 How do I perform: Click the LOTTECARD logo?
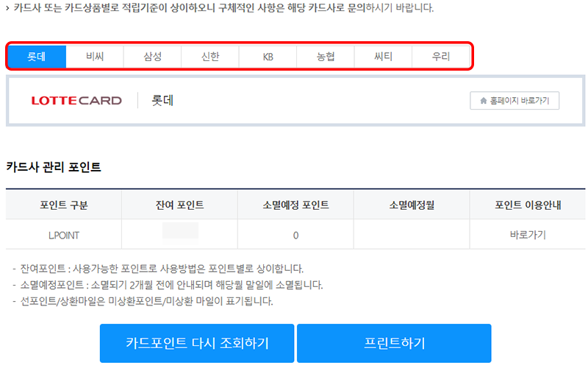point(76,101)
